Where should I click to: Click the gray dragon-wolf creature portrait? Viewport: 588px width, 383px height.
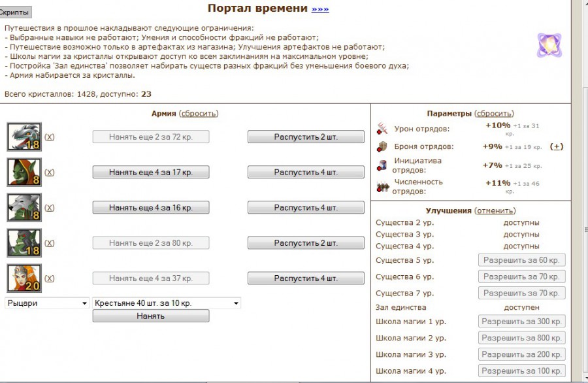coord(24,137)
